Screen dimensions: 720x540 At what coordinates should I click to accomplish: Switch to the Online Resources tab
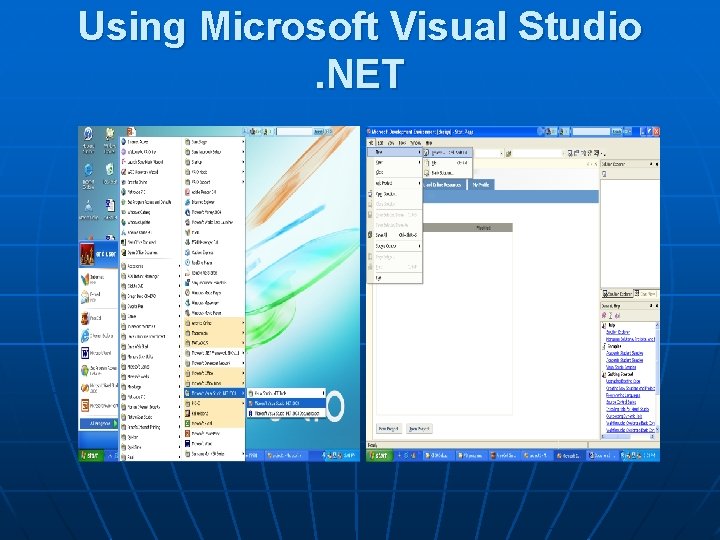[444, 185]
